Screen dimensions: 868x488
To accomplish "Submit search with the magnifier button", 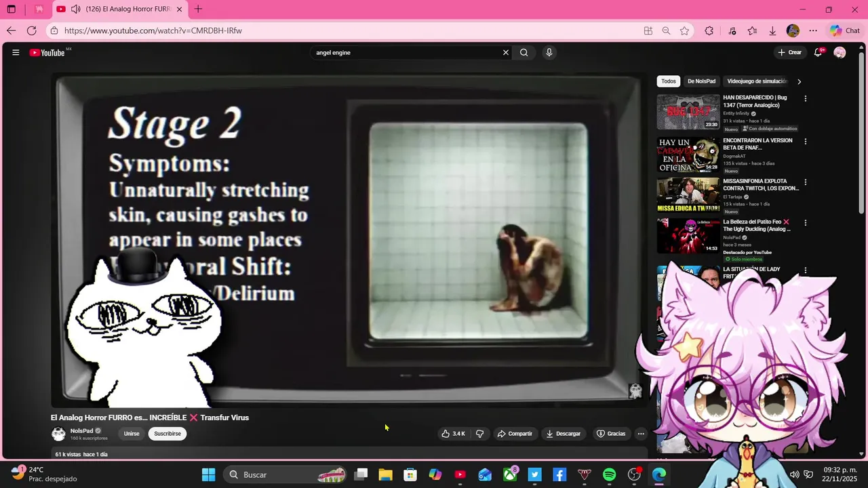I will coord(524,52).
